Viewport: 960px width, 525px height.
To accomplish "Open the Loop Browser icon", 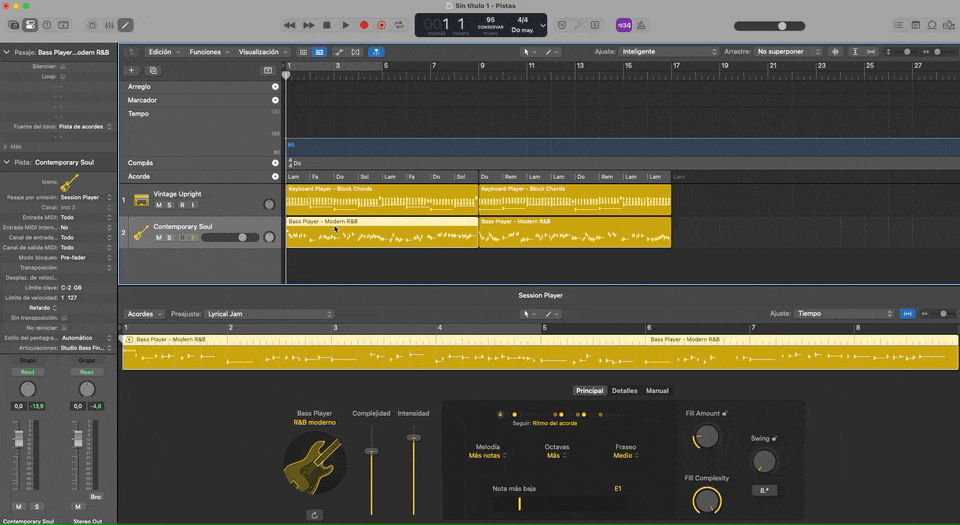I will click(932, 25).
